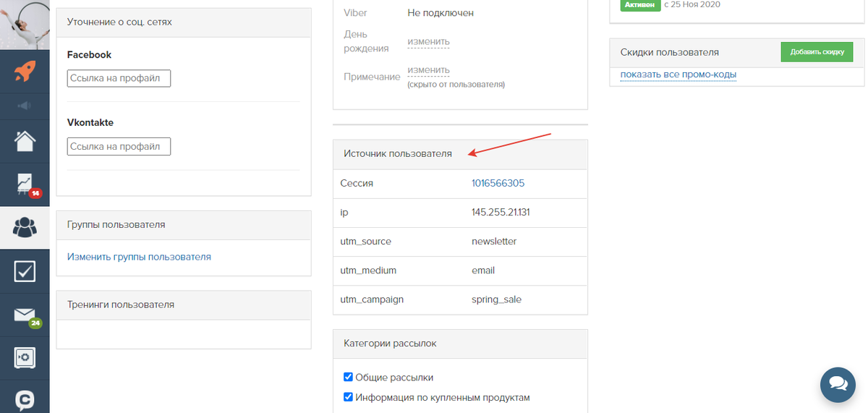The height and width of the screenshot is (413, 868).
Task: Click изменить next to Примечание
Action: [428, 70]
